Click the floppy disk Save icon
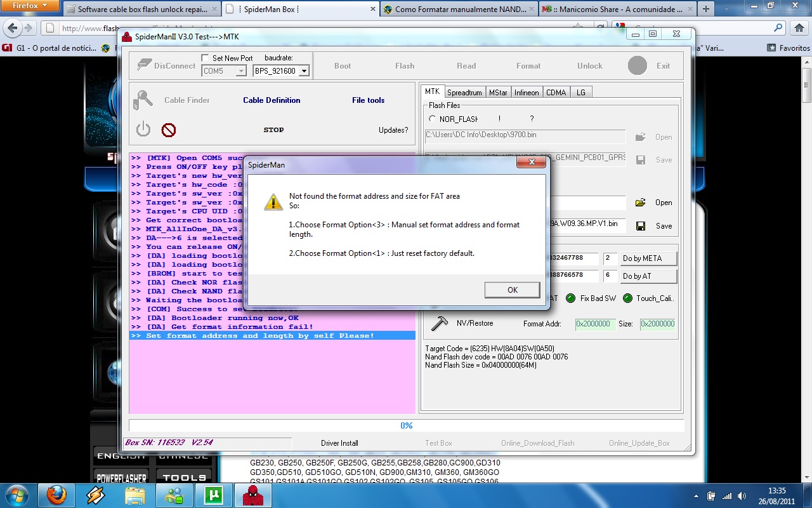812x508 pixels. click(x=641, y=226)
